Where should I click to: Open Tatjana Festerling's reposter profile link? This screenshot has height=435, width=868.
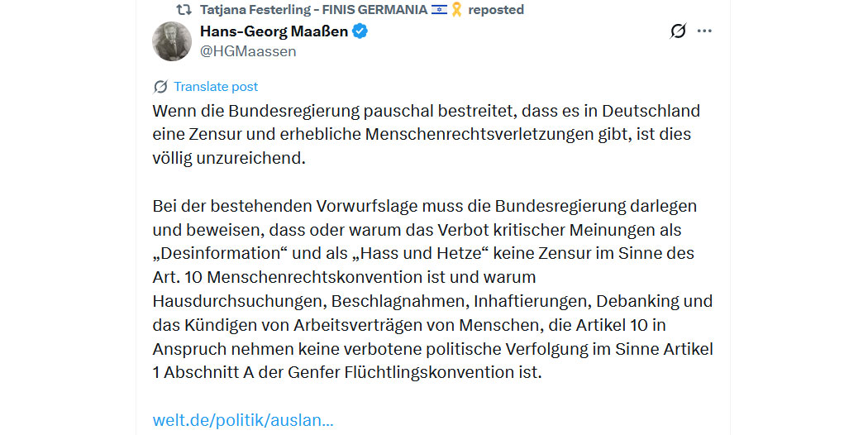[313, 9]
